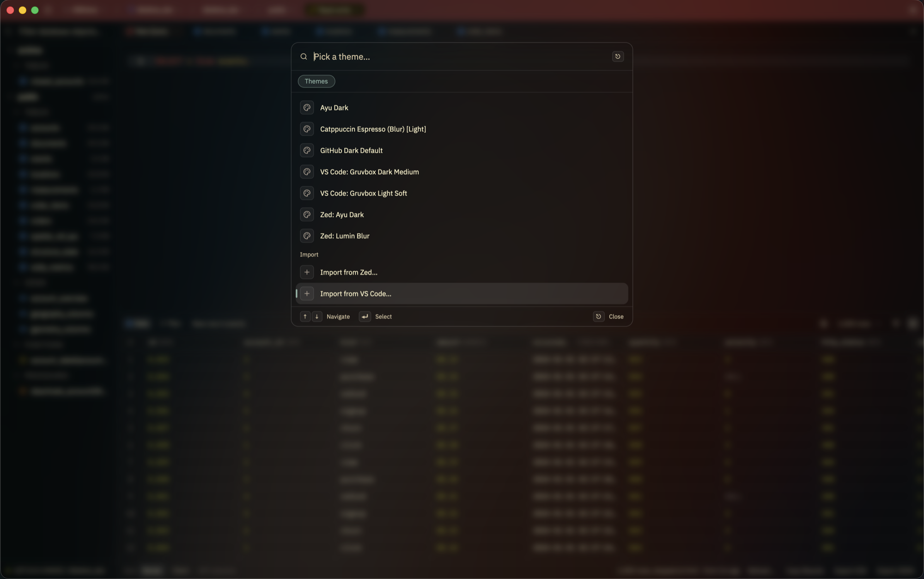Screen dimensions: 924x579
Task: Click the Close label in footer
Action: point(616,317)
